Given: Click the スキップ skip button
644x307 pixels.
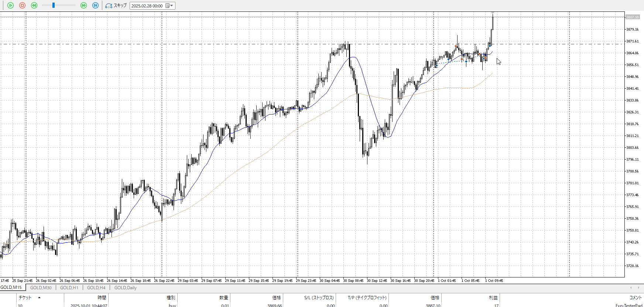Looking at the screenshot, I should (x=116, y=6).
